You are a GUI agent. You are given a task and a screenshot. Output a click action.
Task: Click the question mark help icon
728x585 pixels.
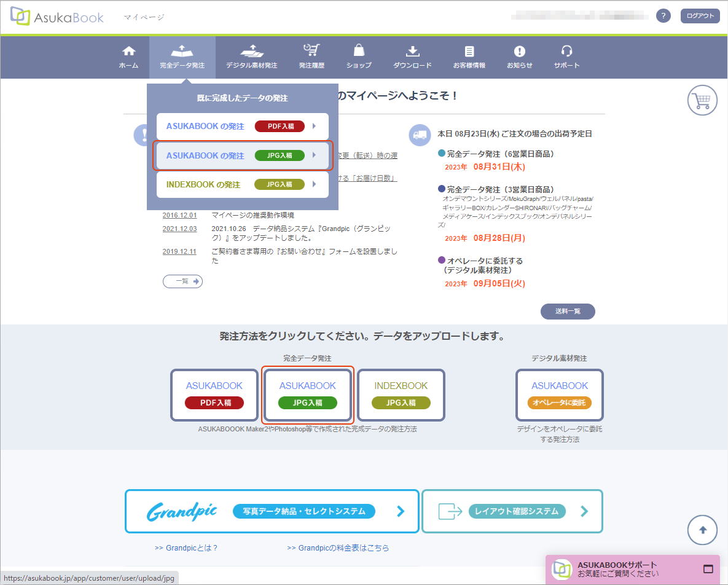(x=663, y=16)
